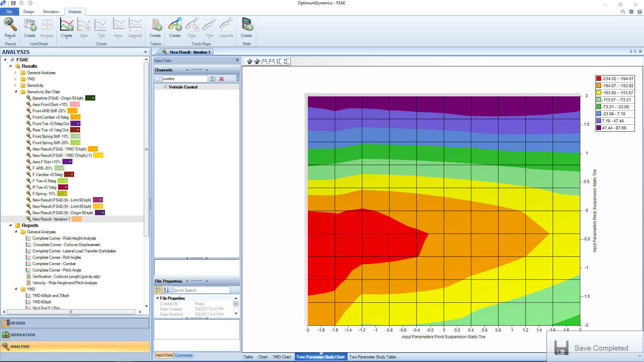Image resolution: width=644 pixels, height=362 pixels.
Task: Open the color dropdown next to Baseline entry
Action: click(x=93, y=98)
